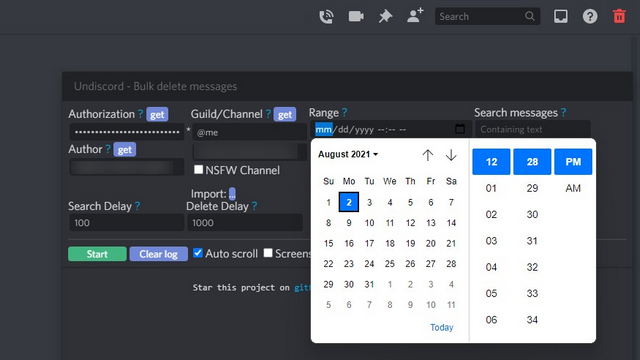Select PM in the time picker

573,162
